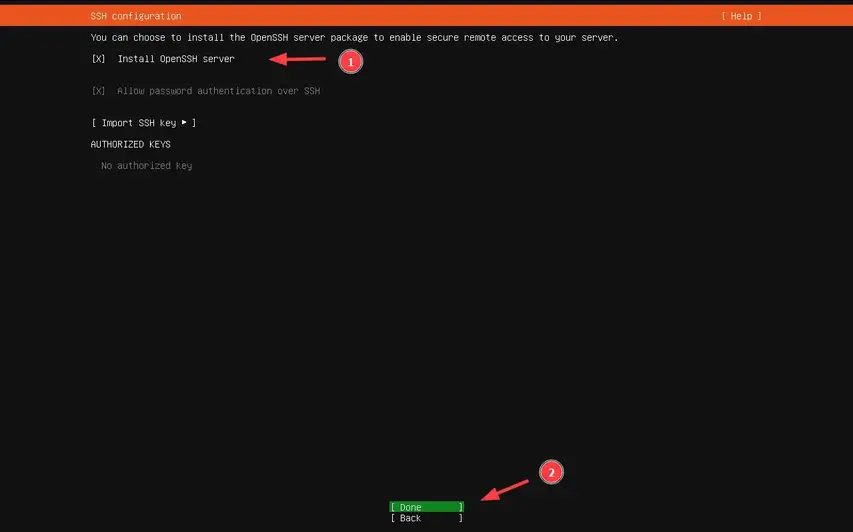Toggle the Install OpenSSH server checkbox
This screenshot has width=853, height=532.
pyautogui.click(x=98, y=59)
